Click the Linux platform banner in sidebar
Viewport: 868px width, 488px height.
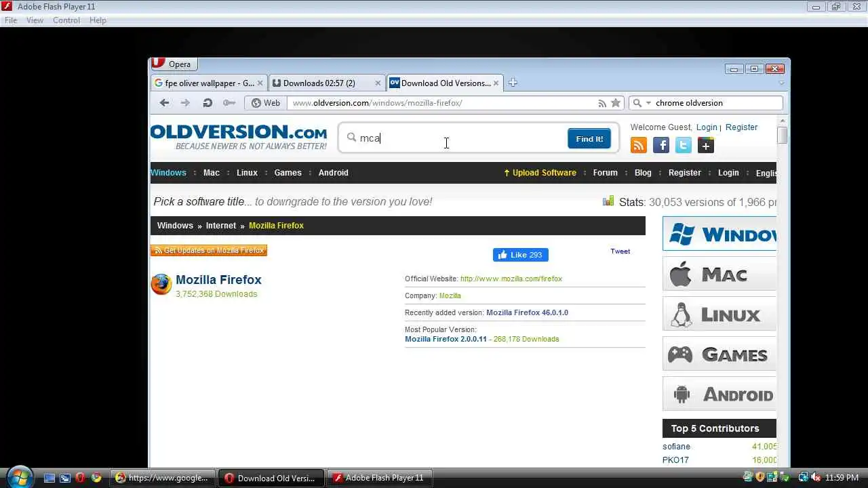[x=719, y=314]
